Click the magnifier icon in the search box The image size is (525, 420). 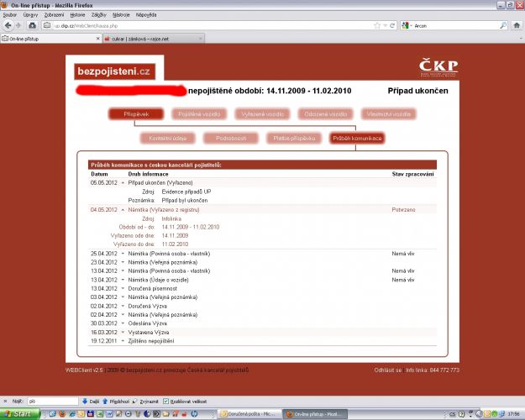pos(503,25)
